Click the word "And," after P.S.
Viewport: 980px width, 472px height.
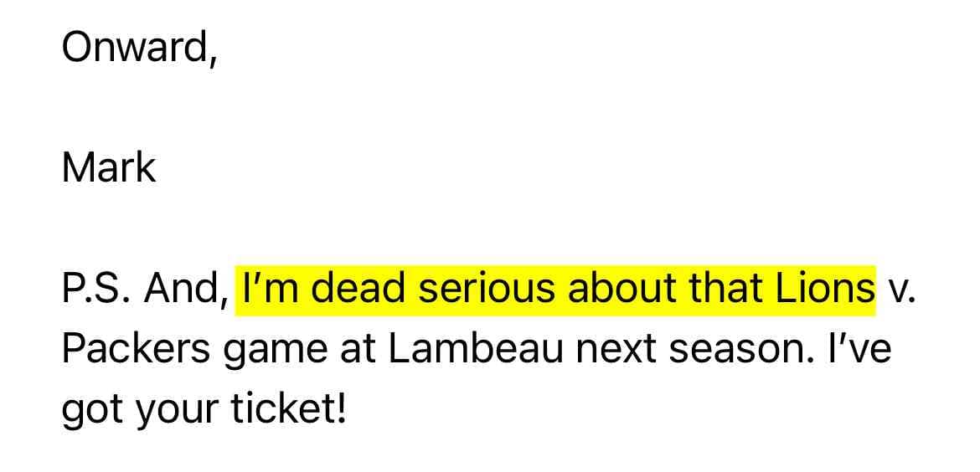point(187,290)
